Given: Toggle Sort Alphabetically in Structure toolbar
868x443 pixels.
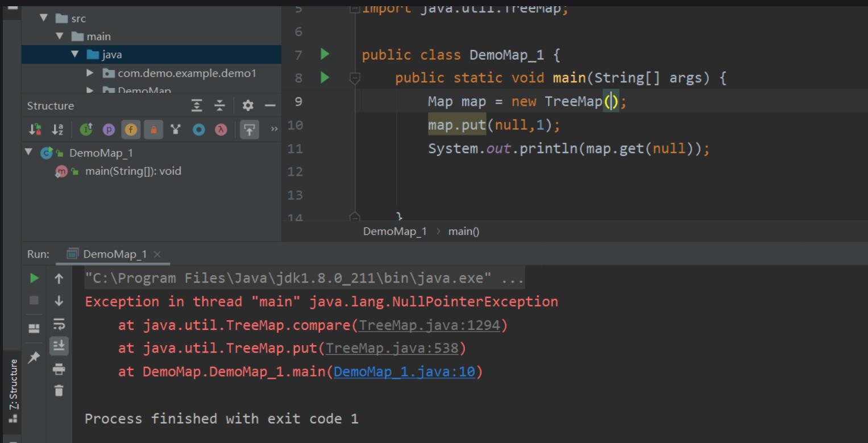Looking at the screenshot, I should [57, 130].
